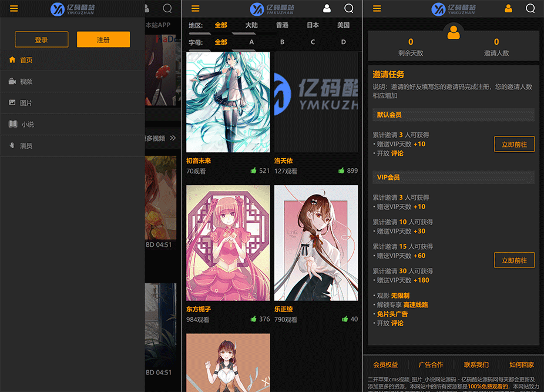Open 东方栀子 poster thumbnail
This screenshot has width=544, height=392.
(x=228, y=243)
